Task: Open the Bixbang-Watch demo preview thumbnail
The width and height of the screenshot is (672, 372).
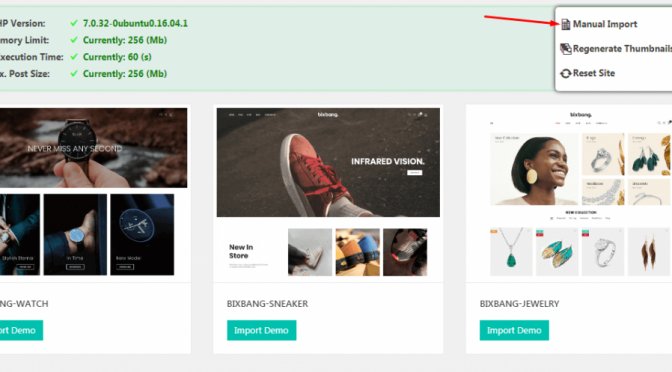Action: coord(93,192)
